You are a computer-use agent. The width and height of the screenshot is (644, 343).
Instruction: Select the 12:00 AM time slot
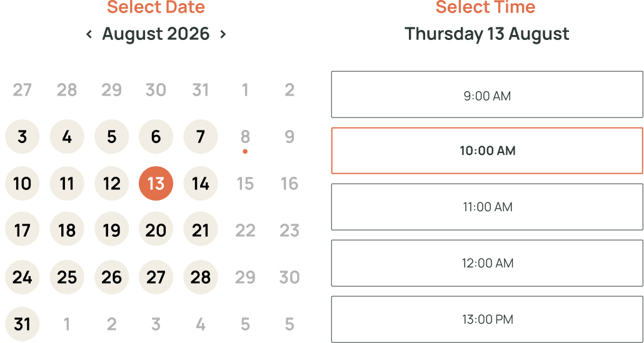tap(487, 263)
